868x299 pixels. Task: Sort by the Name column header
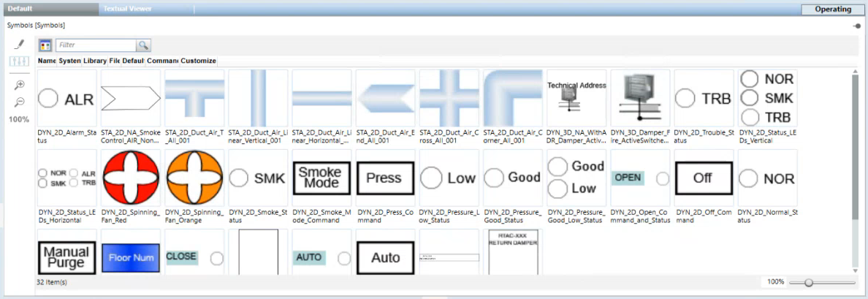[47, 61]
